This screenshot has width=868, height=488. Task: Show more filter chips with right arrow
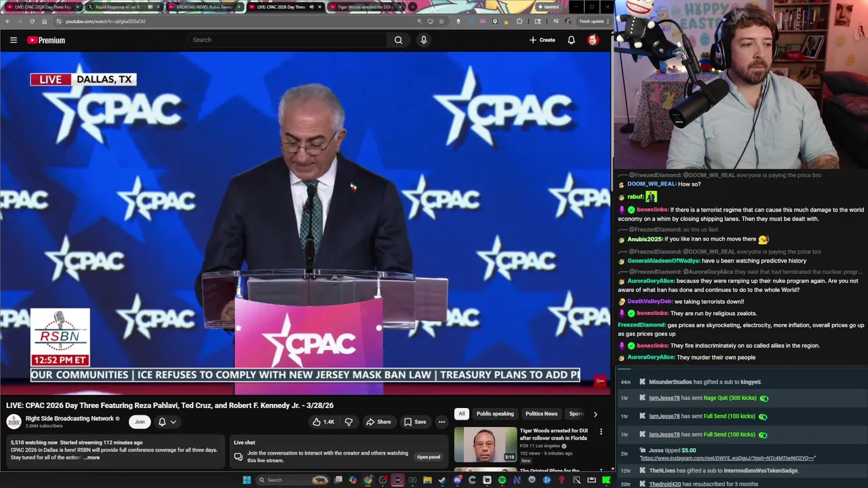[x=595, y=413]
